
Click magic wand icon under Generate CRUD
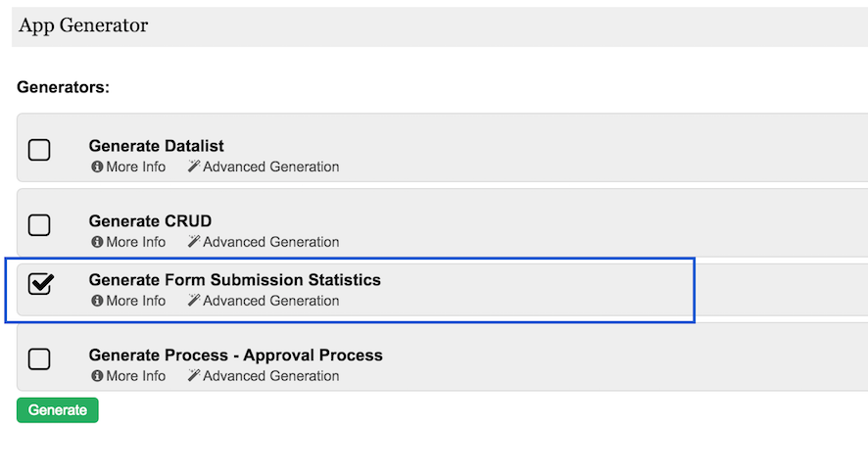pyautogui.click(x=194, y=242)
